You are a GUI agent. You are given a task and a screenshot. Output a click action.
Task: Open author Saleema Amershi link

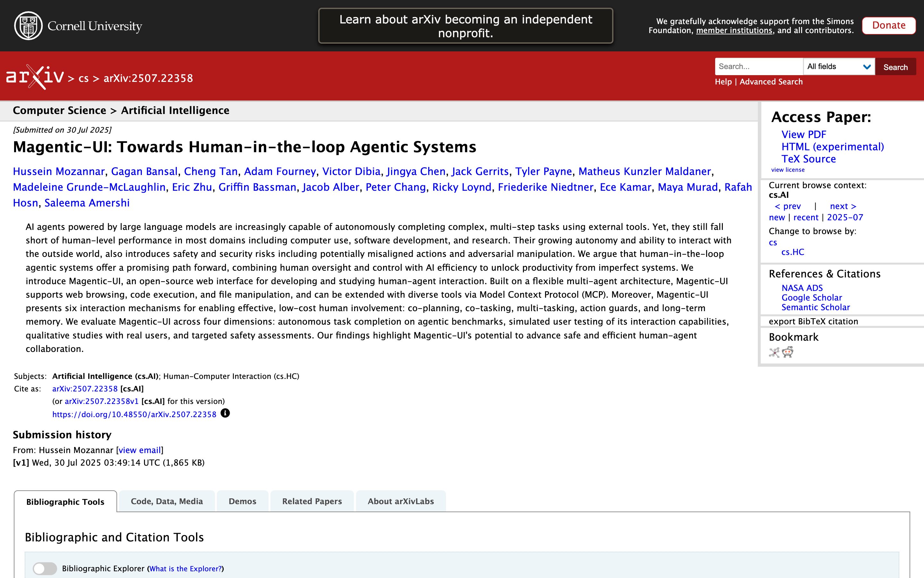point(87,203)
